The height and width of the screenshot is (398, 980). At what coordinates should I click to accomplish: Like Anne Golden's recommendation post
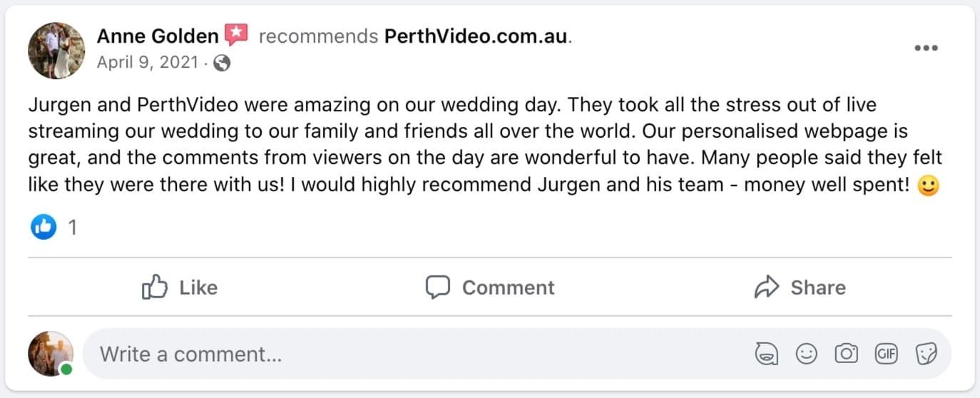(x=180, y=287)
